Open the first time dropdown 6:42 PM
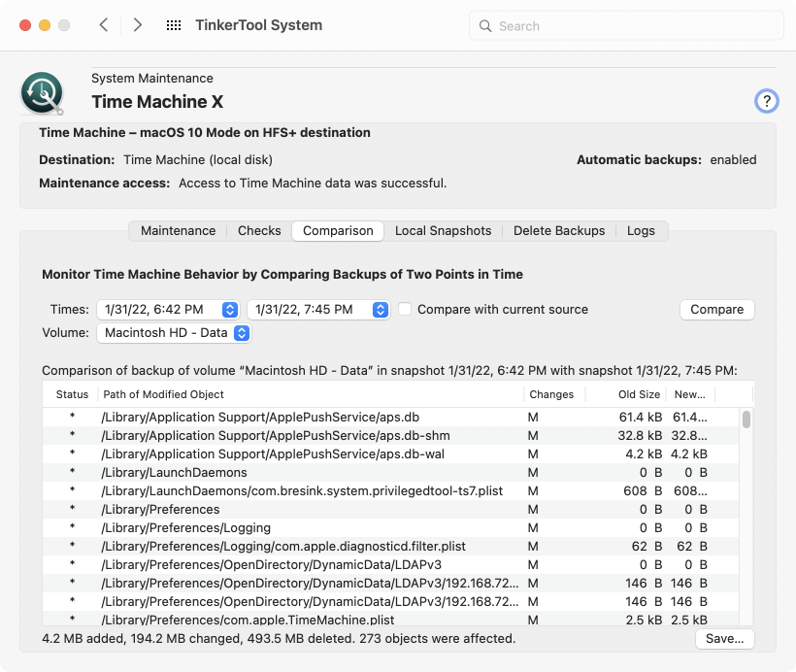 [168, 310]
